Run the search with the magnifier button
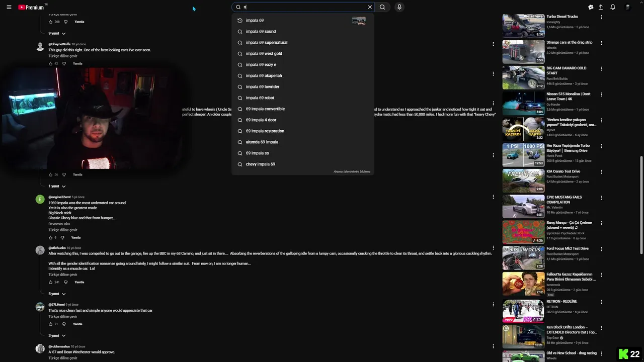The height and width of the screenshot is (362, 644). (x=382, y=7)
